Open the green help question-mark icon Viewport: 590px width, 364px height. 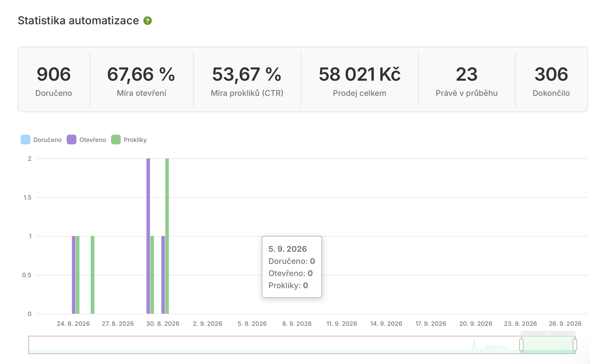pyautogui.click(x=148, y=21)
